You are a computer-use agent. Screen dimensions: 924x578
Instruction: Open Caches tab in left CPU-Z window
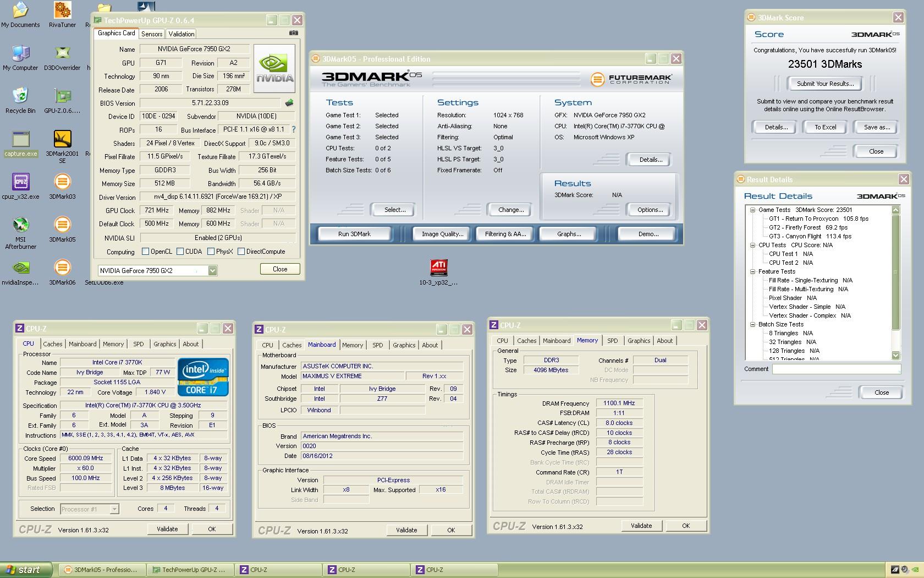coord(53,344)
